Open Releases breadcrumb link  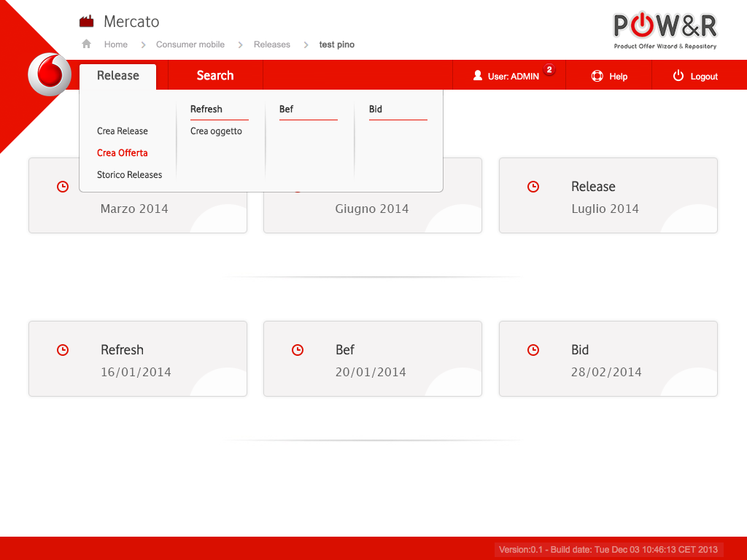[272, 44]
